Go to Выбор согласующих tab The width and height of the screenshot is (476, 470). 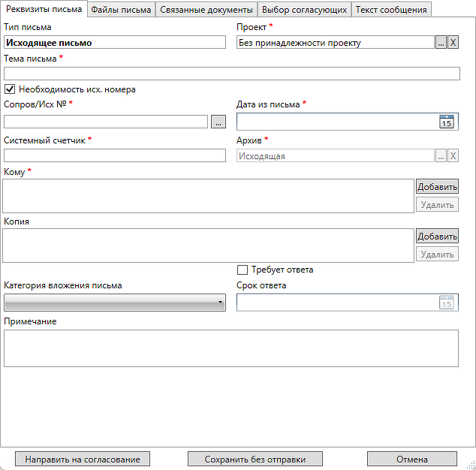click(304, 10)
